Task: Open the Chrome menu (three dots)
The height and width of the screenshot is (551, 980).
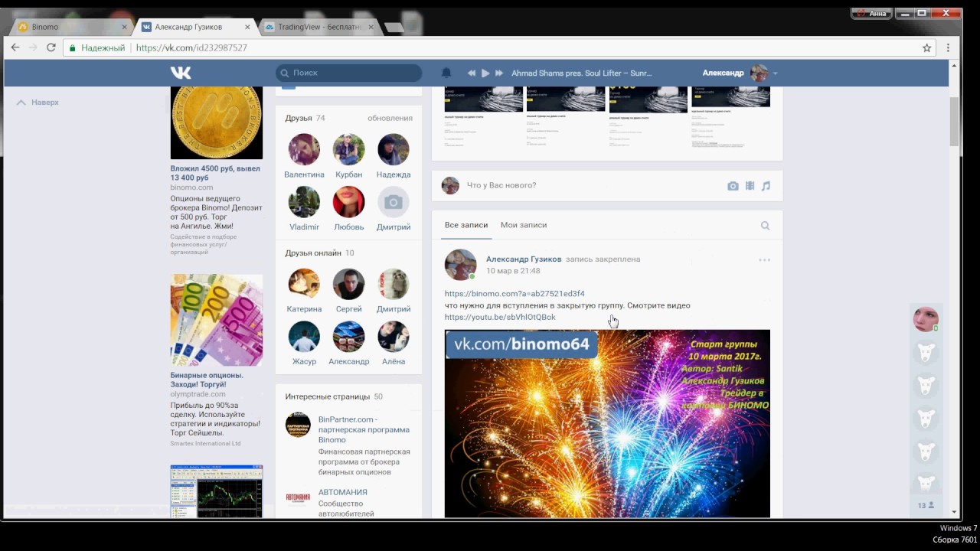Action: [948, 47]
